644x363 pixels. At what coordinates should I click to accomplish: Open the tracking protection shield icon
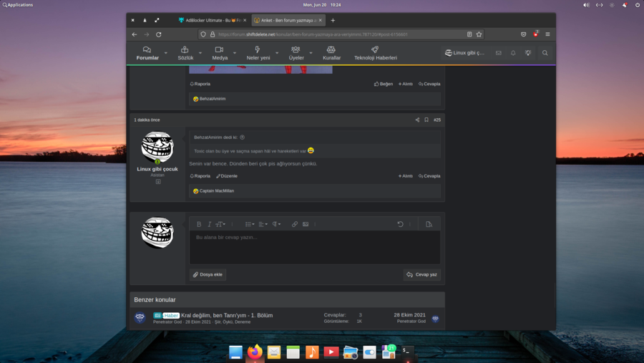[x=203, y=34]
